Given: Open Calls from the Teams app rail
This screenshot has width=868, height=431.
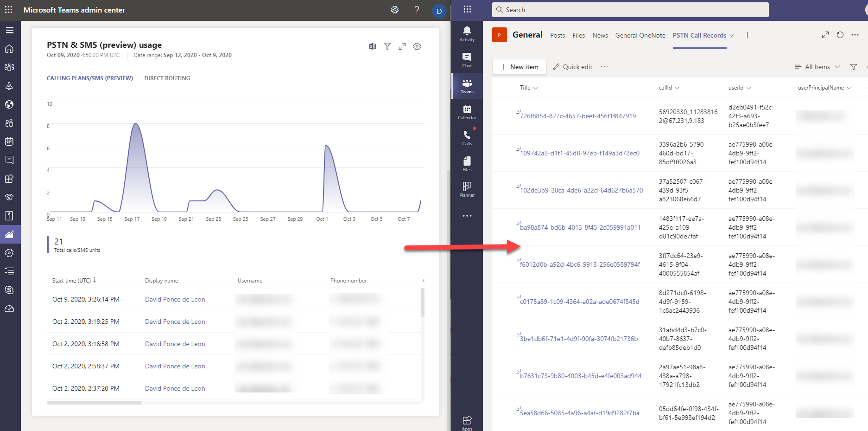Looking at the screenshot, I should tap(466, 137).
